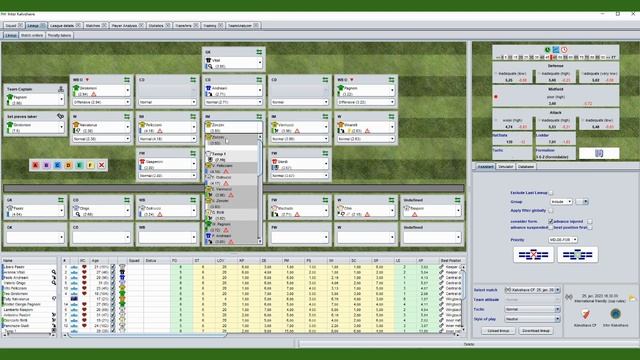
Task: Open the Penalty takers subtab
Action: pos(60,36)
